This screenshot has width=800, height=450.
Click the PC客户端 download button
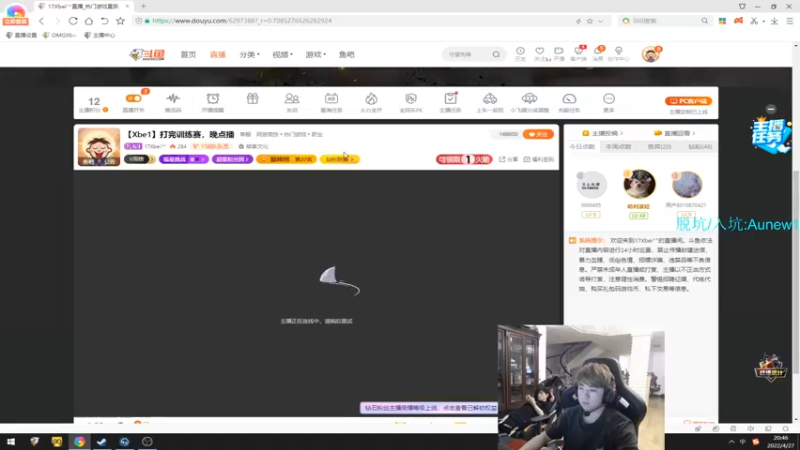coord(688,101)
